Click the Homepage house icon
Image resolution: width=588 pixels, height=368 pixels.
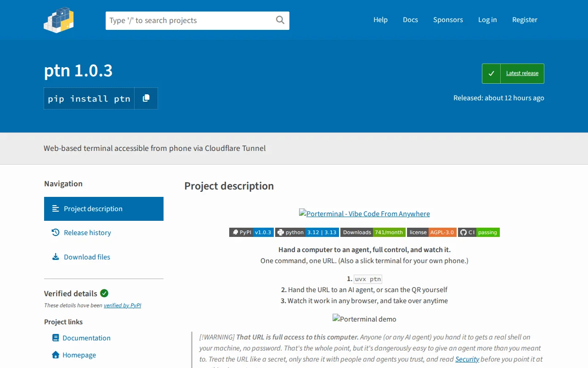[x=56, y=355]
